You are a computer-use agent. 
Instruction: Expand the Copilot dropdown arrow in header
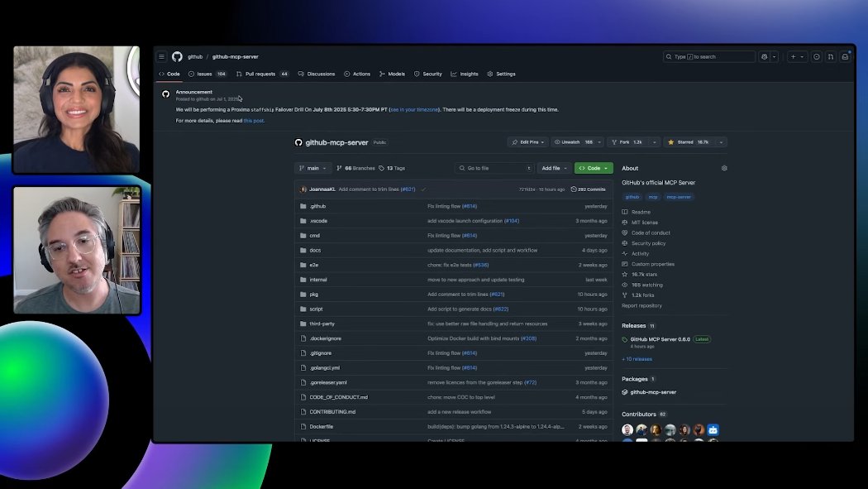pyautogui.click(x=775, y=56)
